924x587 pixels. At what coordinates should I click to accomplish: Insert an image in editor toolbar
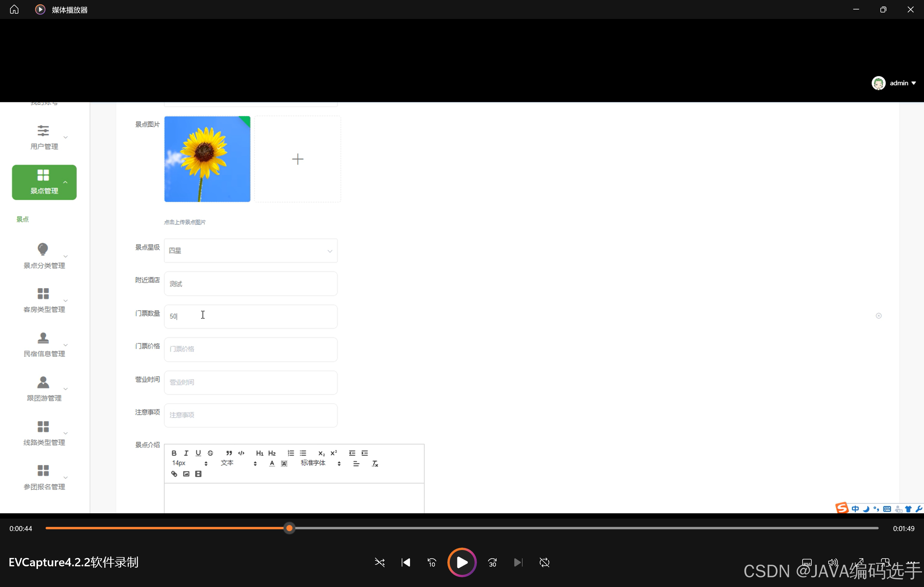coord(186,474)
